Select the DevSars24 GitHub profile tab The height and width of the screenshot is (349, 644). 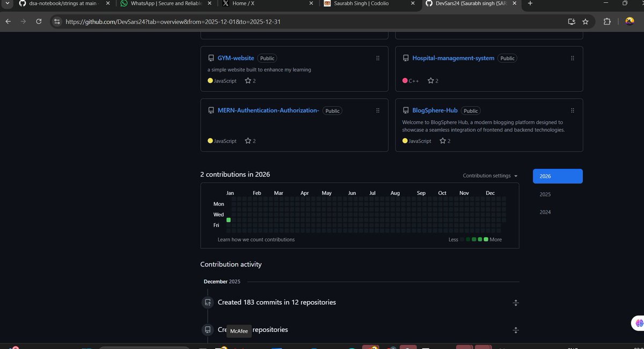click(466, 3)
